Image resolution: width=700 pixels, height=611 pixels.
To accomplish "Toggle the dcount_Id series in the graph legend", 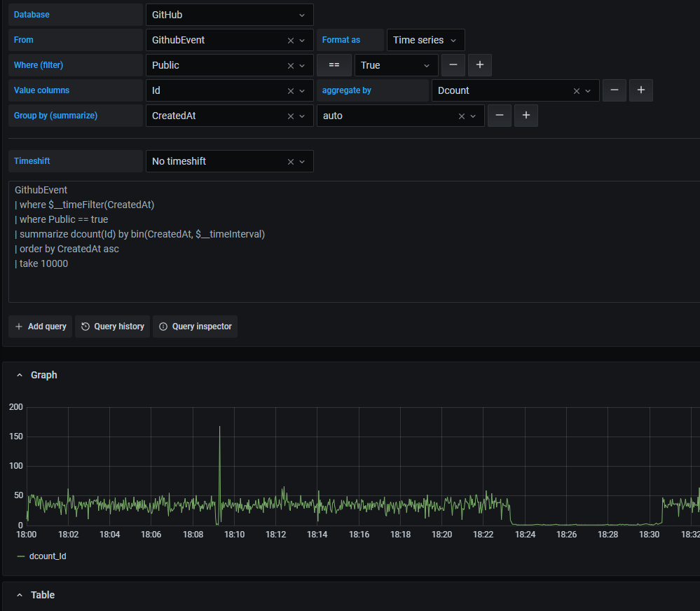I will click(x=47, y=556).
